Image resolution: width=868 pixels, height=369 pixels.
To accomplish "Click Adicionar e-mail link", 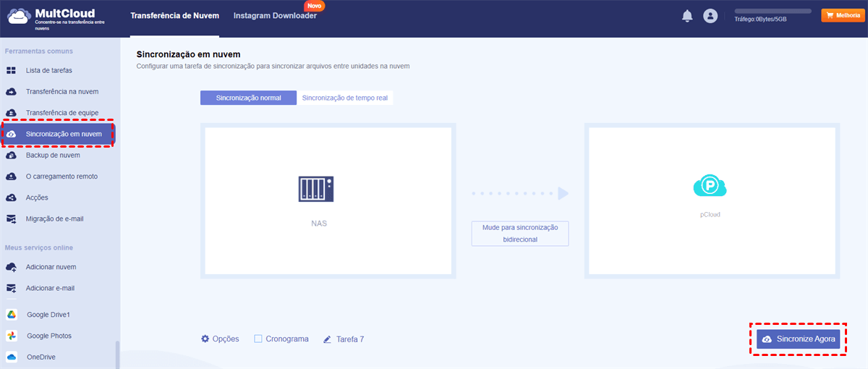I will pos(51,288).
